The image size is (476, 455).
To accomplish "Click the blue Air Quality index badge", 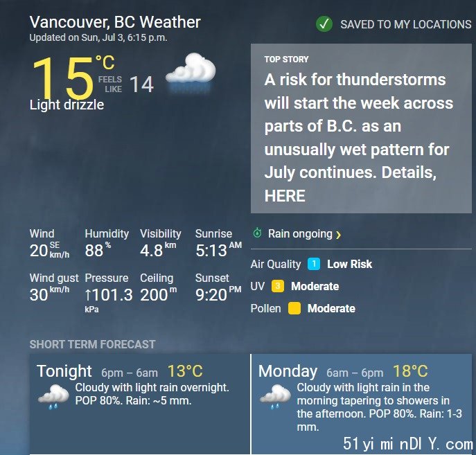I will click(x=314, y=264).
